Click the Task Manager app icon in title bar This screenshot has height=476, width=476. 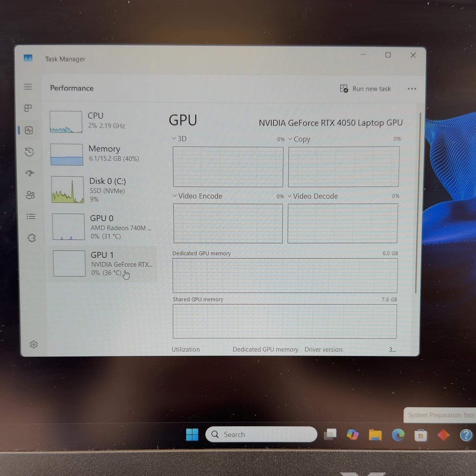pyautogui.click(x=28, y=58)
